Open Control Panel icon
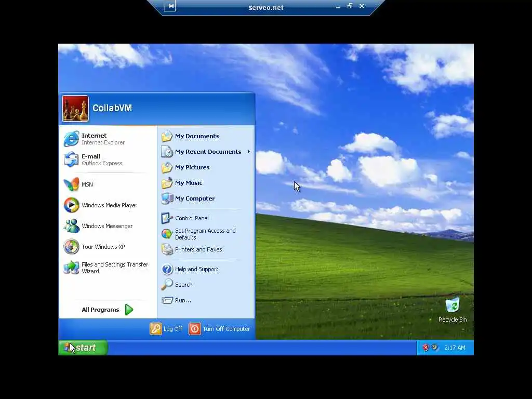 (167, 218)
